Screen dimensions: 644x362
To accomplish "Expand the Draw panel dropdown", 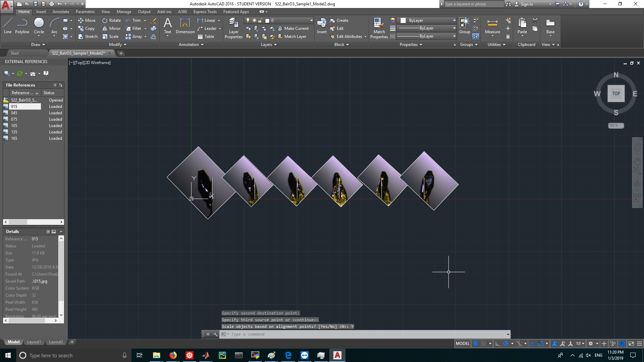I will (x=38, y=45).
